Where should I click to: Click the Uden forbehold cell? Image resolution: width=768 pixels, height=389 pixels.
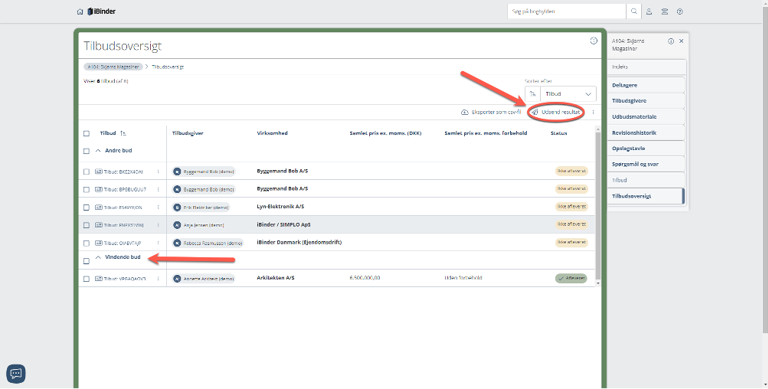pyautogui.click(x=463, y=278)
